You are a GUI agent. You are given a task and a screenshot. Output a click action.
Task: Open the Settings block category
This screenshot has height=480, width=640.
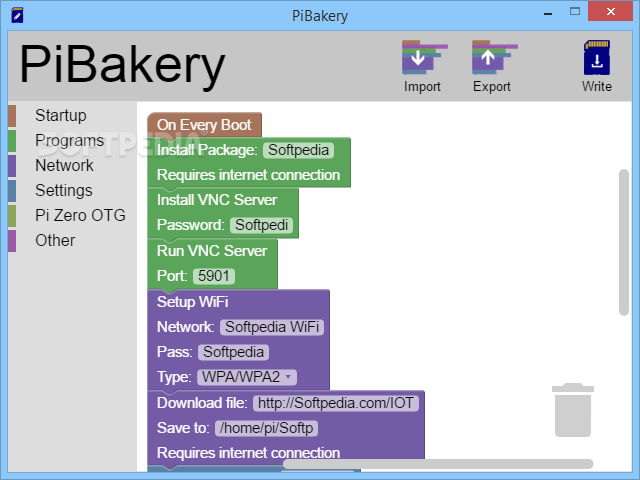pos(64,191)
